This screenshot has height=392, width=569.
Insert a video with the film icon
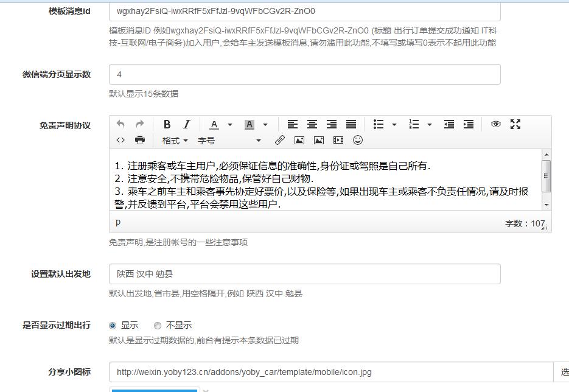(x=338, y=140)
